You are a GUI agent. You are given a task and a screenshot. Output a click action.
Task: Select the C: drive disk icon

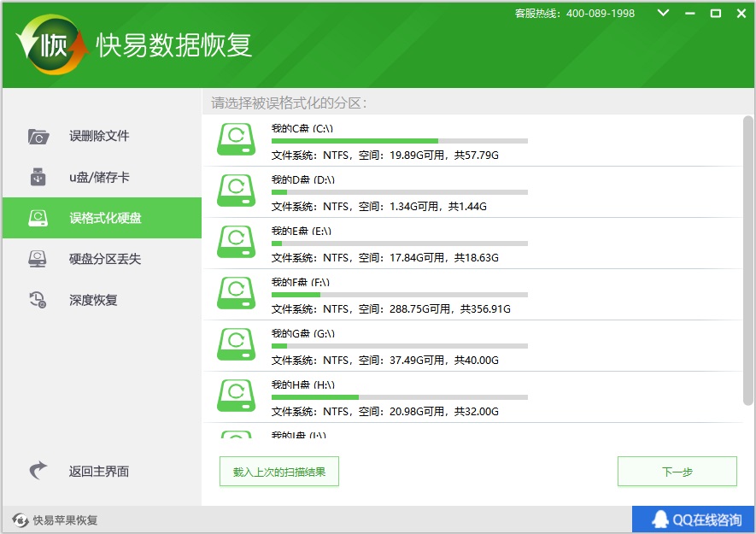pyautogui.click(x=237, y=139)
